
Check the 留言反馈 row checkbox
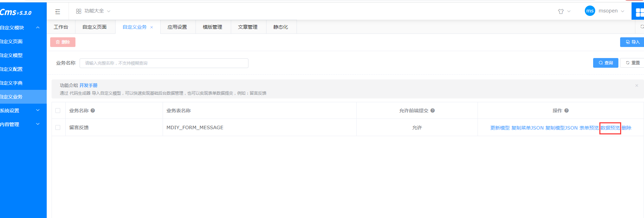(58, 127)
